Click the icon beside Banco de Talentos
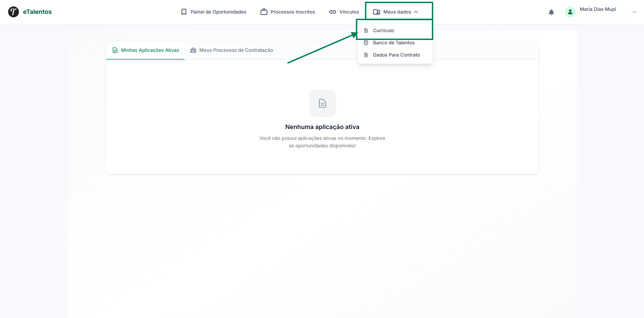This screenshot has height=318, width=644. 366,43
